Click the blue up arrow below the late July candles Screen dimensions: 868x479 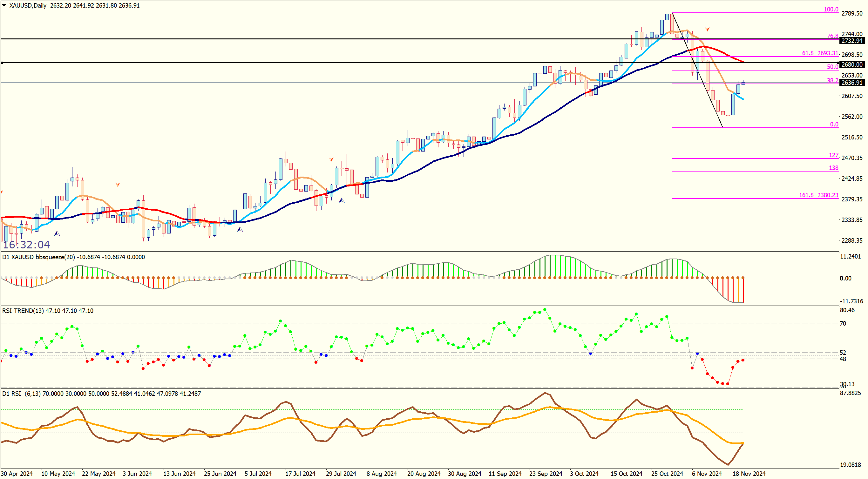coord(342,200)
